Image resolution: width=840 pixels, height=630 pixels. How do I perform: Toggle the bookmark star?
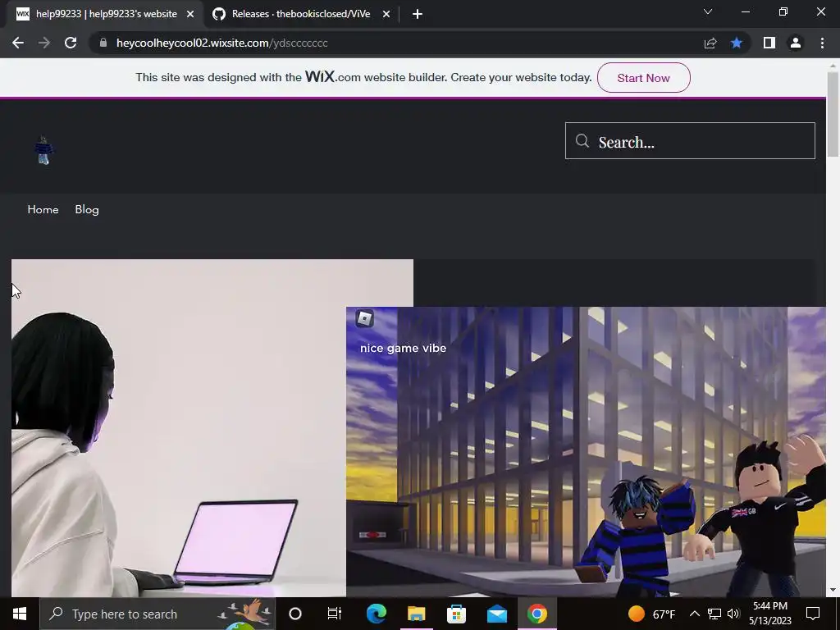click(x=737, y=43)
